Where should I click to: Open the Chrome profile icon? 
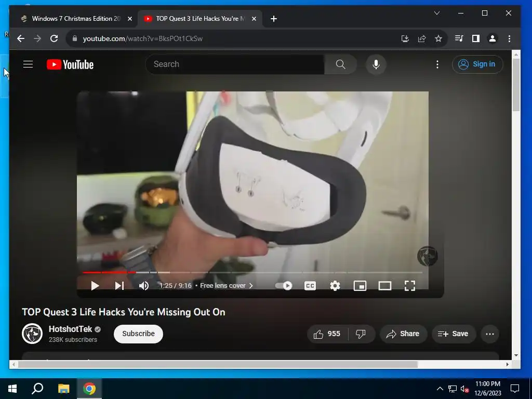pos(493,38)
